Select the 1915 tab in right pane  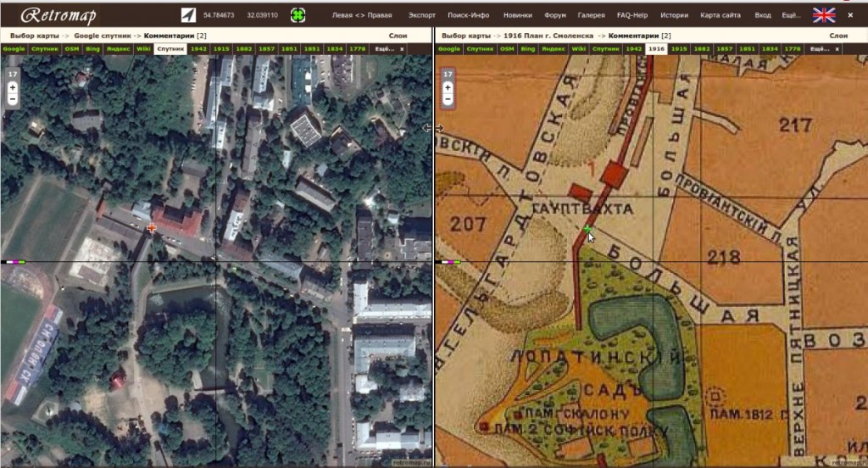click(x=679, y=48)
